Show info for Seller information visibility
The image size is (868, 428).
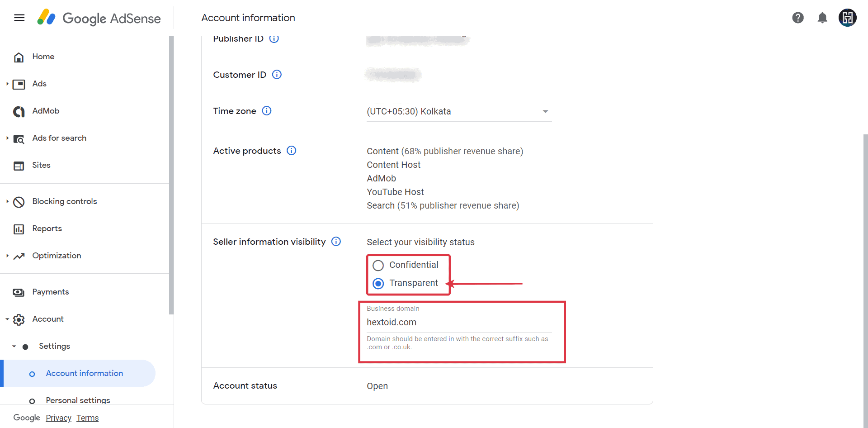[336, 242]
